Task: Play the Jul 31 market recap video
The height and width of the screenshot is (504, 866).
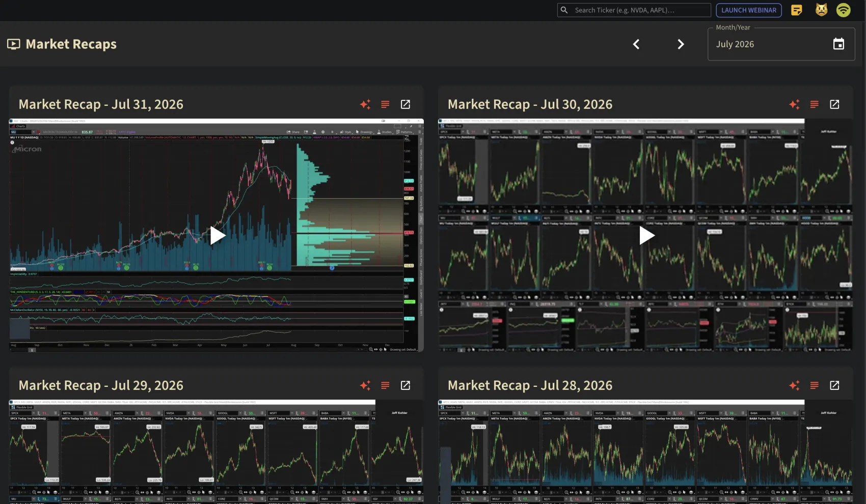Action: [218, 235]
